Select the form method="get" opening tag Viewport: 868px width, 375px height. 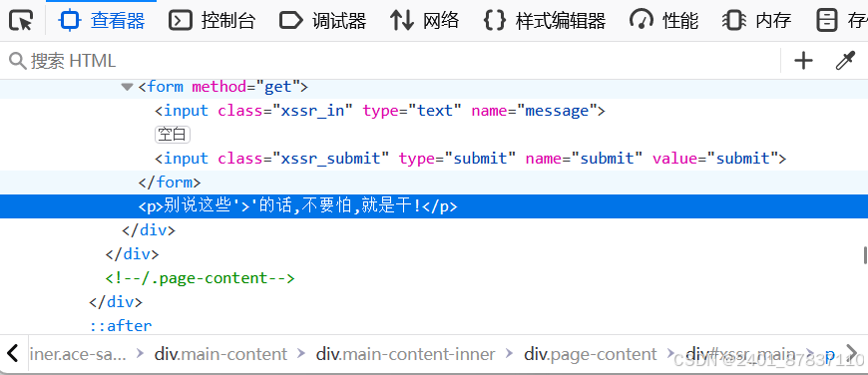pyautogui.click(x=223, y=87)
